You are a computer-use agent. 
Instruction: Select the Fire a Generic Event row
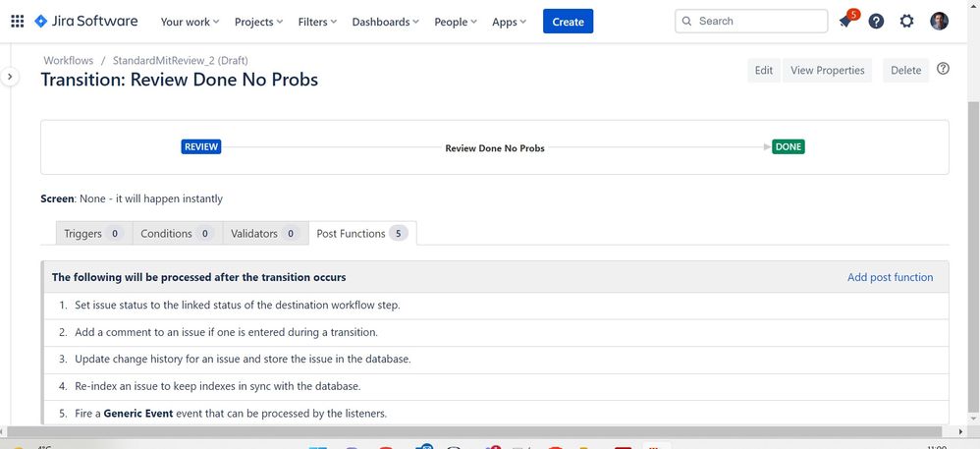(x=496, y=414)
